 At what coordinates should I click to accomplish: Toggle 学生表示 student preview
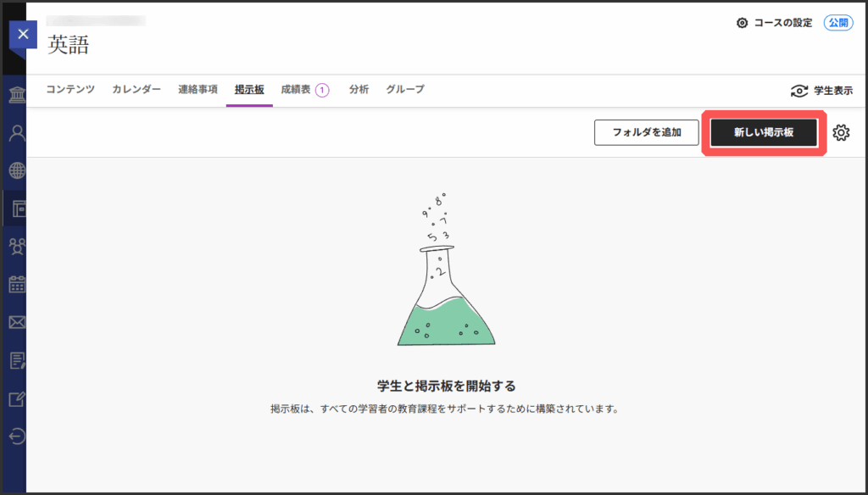click(821, 91)
